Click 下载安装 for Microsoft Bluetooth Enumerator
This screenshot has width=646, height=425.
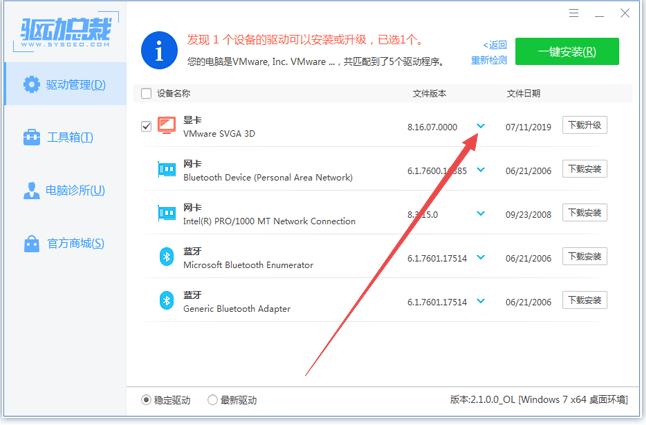[585, 257]
